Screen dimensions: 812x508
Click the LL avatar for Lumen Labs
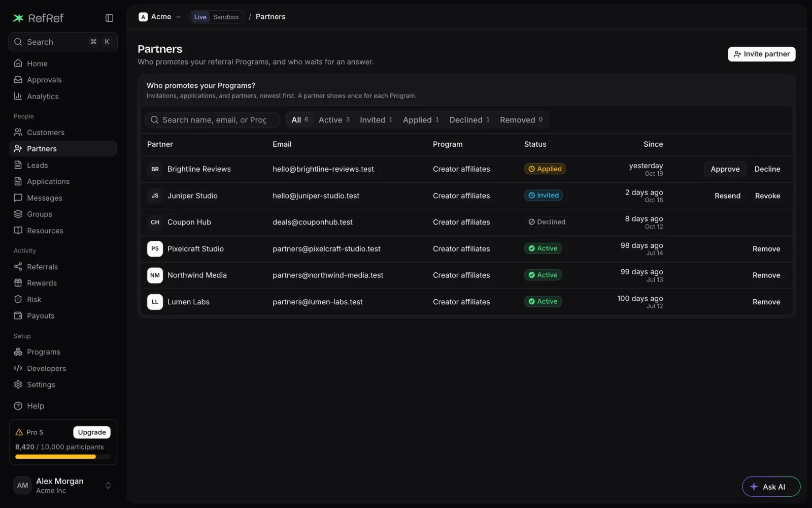click(x=155, y=302)
